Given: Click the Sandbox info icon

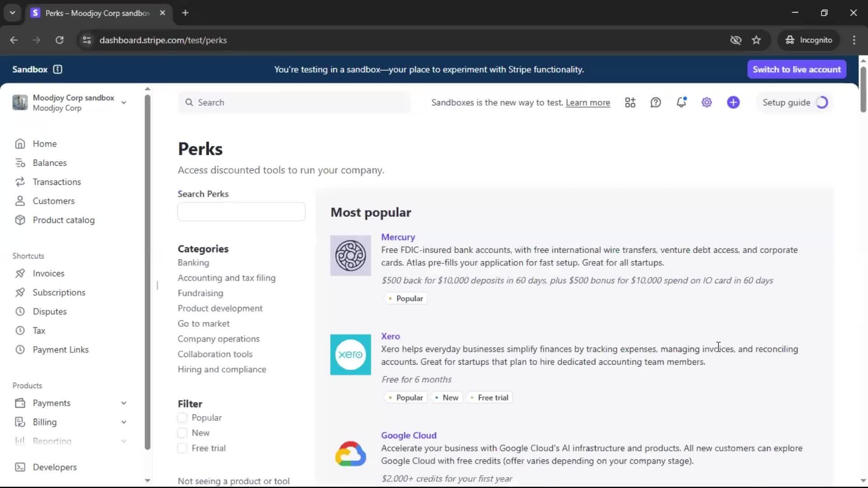Looking at the screenshot, I should (x=57, y=69).
